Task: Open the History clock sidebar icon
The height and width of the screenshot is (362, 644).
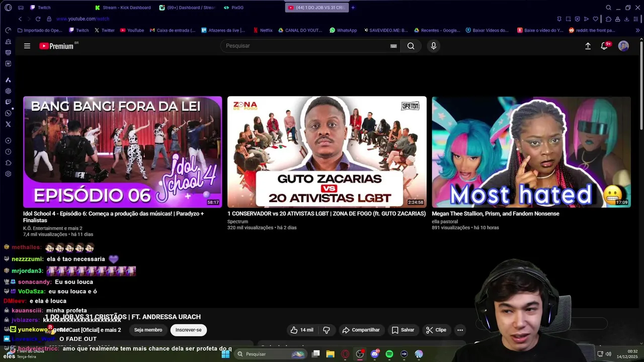Action: click(x=8, y=152)
